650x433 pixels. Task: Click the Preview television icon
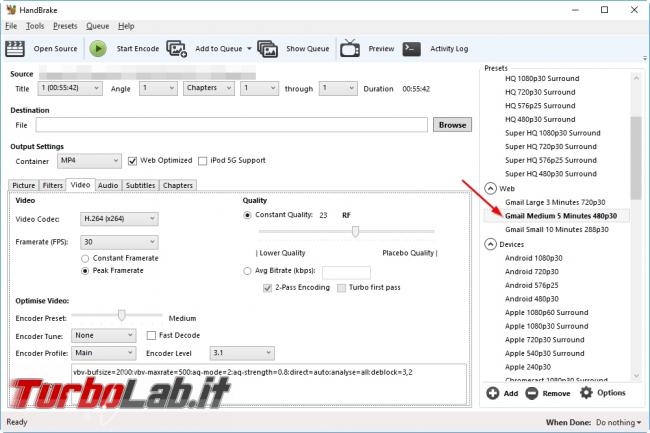350,48
